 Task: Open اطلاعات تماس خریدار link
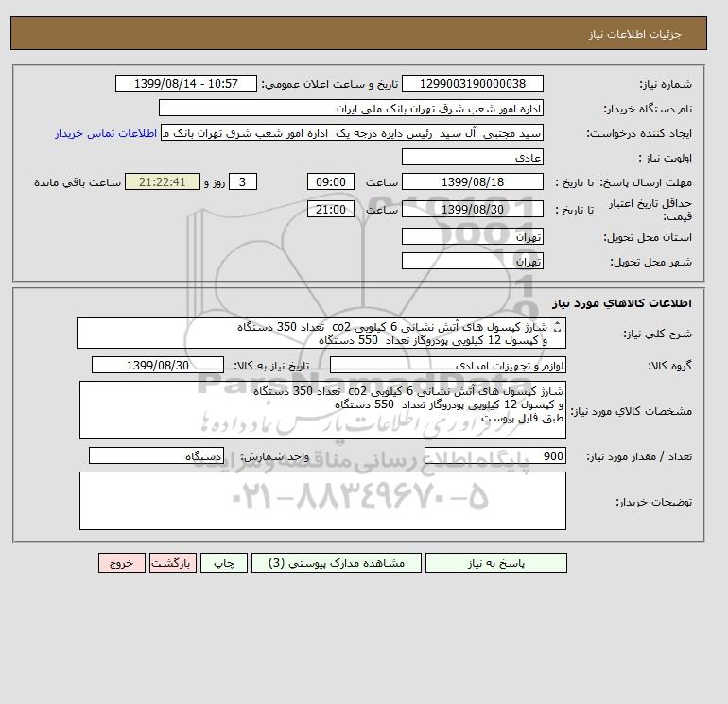pyautogui.click(x=106, y=133)
